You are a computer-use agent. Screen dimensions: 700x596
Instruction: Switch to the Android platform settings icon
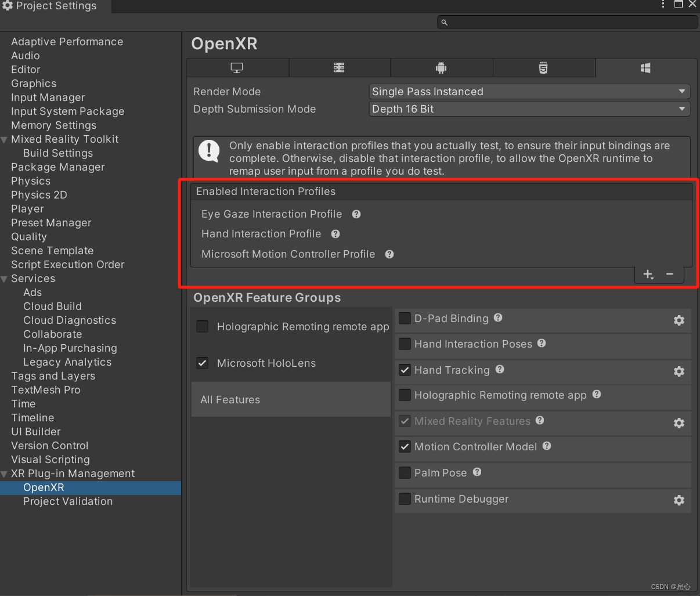coord(442,67)
